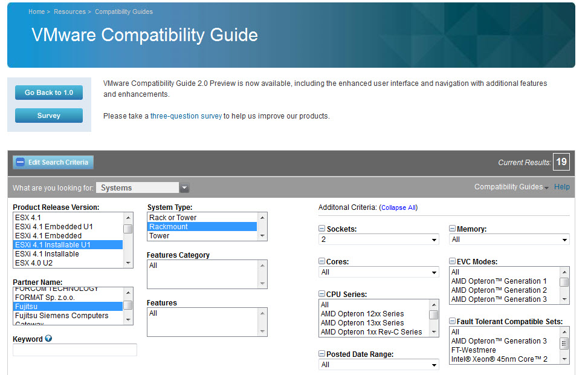The width and height of the screenshot is (588, 375).
Task: Select the plain ESXi 4.1 Embedded entry
Action: [68, 236]
